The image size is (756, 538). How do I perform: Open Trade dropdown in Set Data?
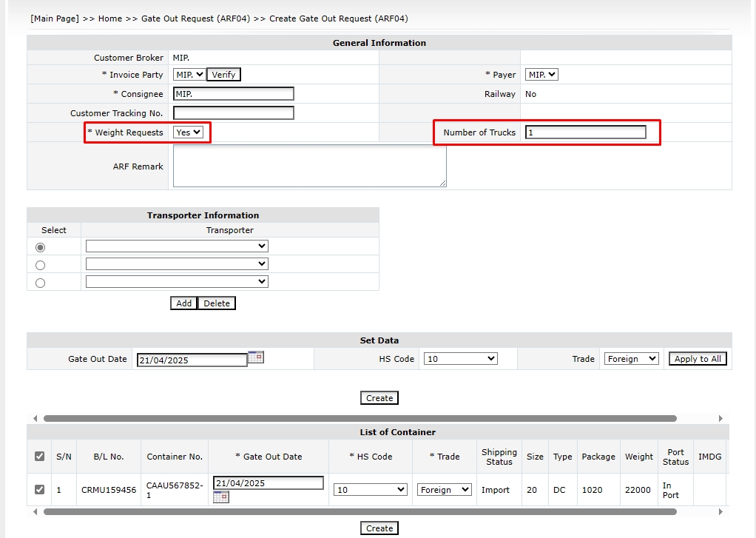[631, 359]
